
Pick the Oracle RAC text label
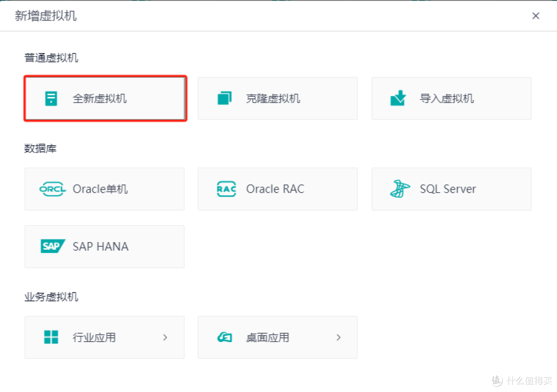(275, 189)
